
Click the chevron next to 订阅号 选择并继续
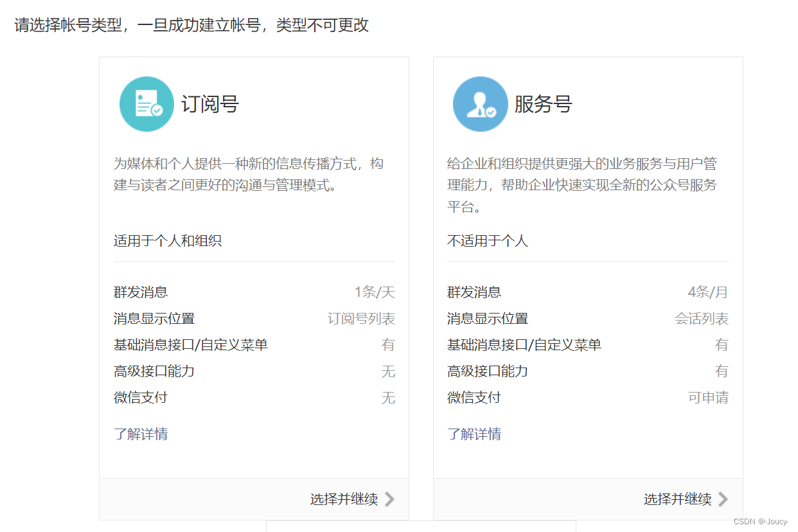[x=389, y=499]
